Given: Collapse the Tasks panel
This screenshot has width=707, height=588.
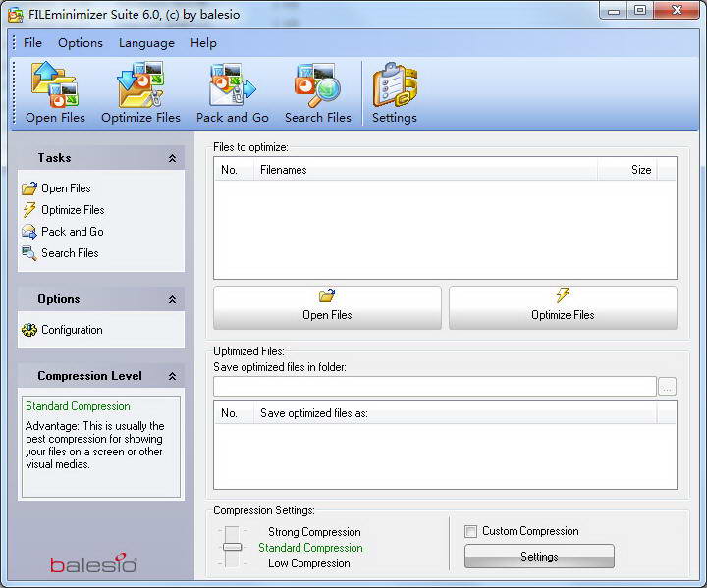Looking at the screenshot, I should click(x=172, y=158).
